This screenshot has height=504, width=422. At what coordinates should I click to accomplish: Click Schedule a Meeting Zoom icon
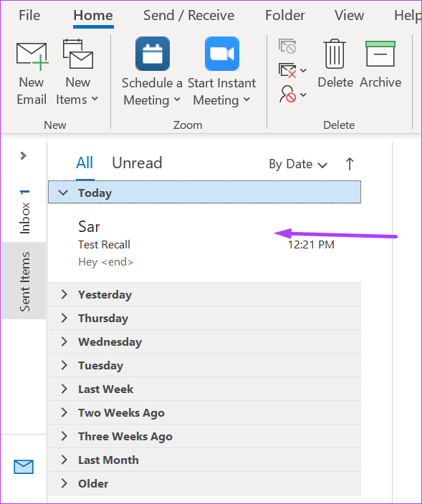153,54
